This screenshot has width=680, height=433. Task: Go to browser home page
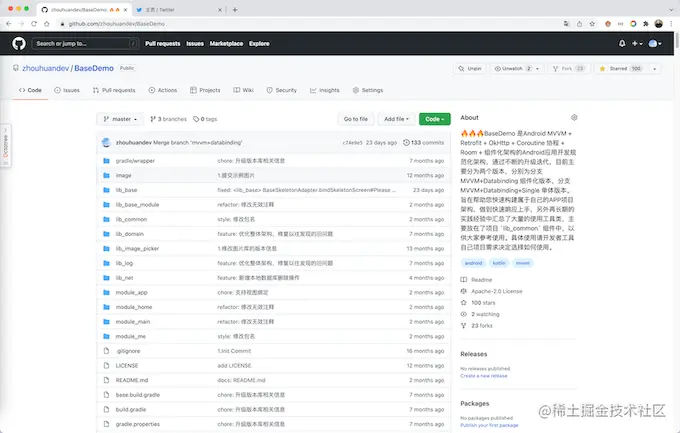tap(47, 24)
